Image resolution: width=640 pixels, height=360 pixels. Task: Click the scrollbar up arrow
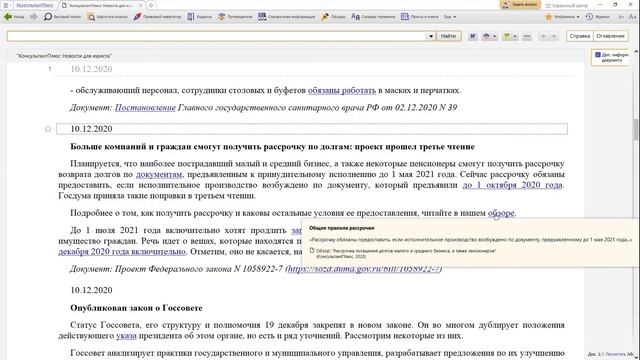coord(636,52)
